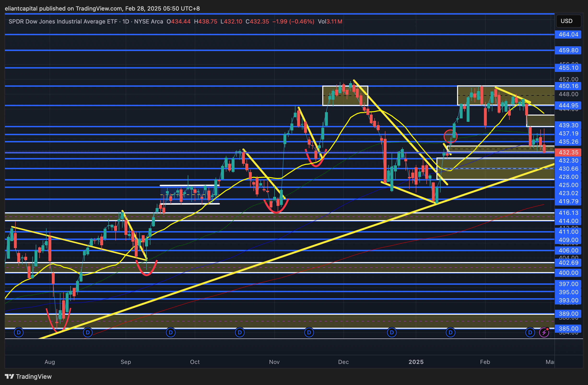Click the 425.00 price level label
Viewport: 588px width, 385px height.
pos(568,185)
